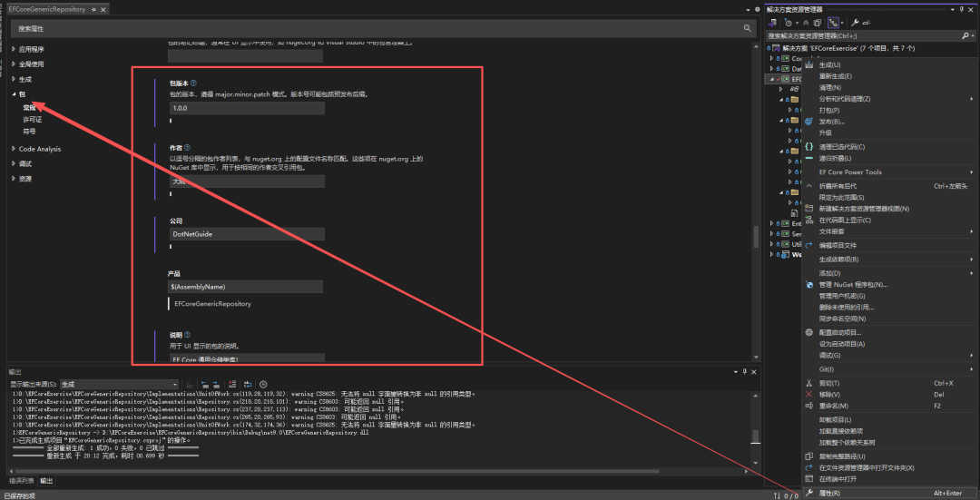Switch to the 错误列表 tab
The width and height of the screenshot is (980, 500).
coord(21,481)
